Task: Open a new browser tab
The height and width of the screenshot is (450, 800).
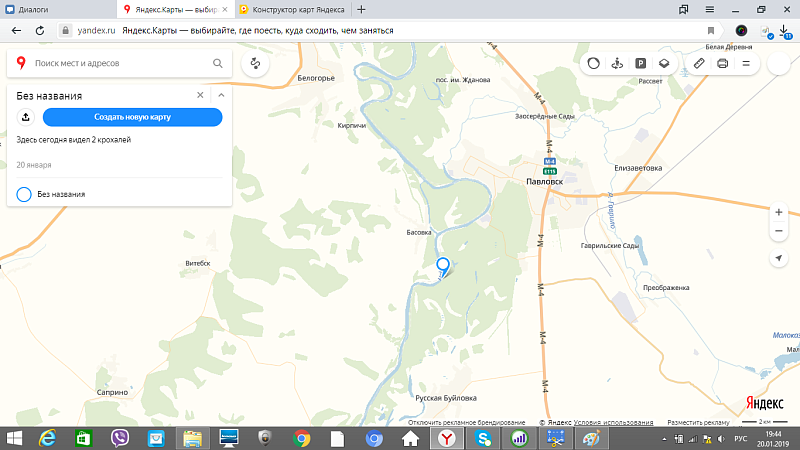Action: click(361, 9)
